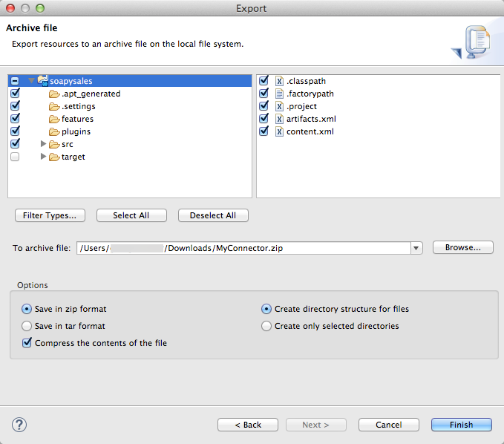Open the archive file path dropdown

416,248
